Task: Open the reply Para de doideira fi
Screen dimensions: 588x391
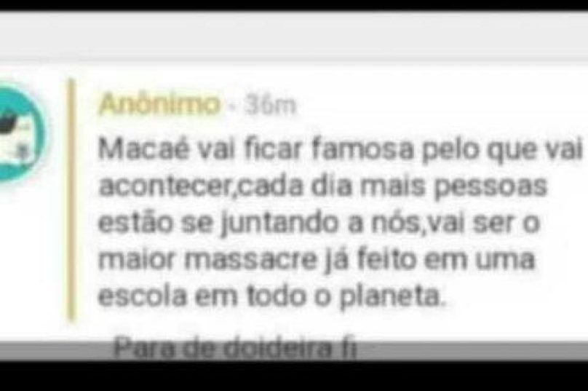Action: [235, 349]
